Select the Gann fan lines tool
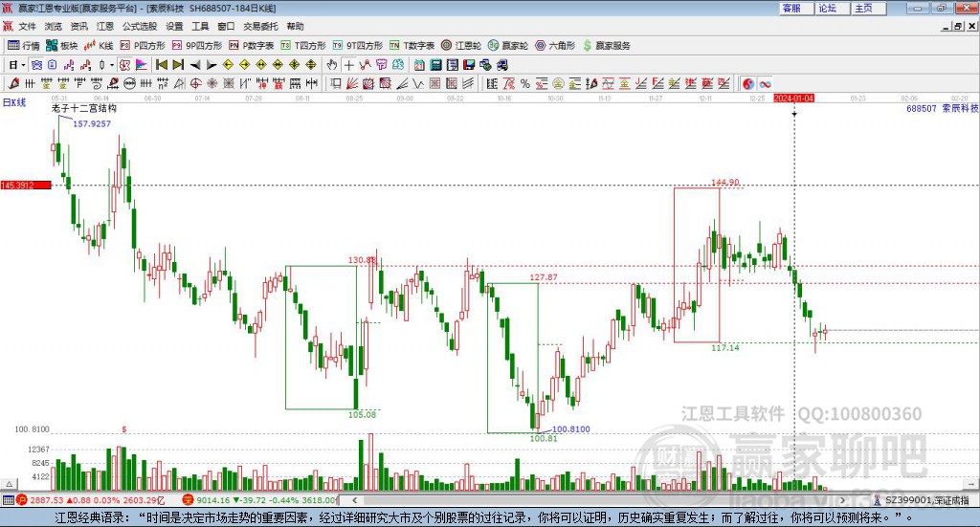Screen dimensions: 980x527 tap(352, 83)
